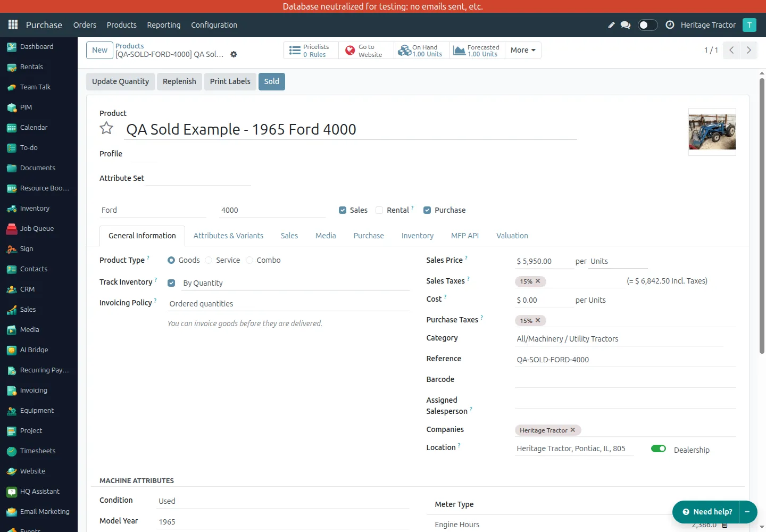Uncheck the Purchase checkbox

coord(427,210)
